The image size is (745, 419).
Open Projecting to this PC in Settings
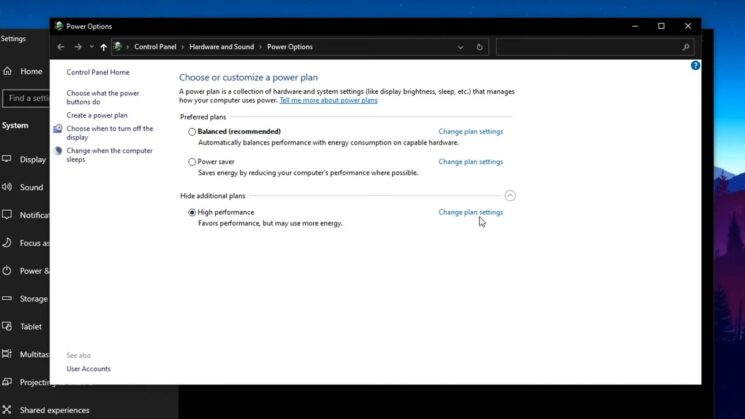tap(25, 382)
